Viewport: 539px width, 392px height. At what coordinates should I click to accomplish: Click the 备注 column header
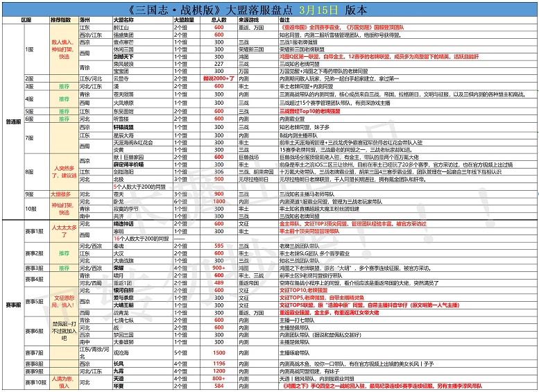pos(286,20)
